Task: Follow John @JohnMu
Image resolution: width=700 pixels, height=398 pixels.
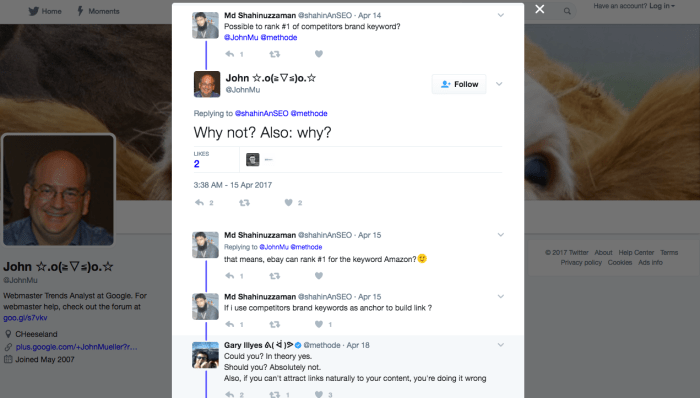Action: point(459,84)
